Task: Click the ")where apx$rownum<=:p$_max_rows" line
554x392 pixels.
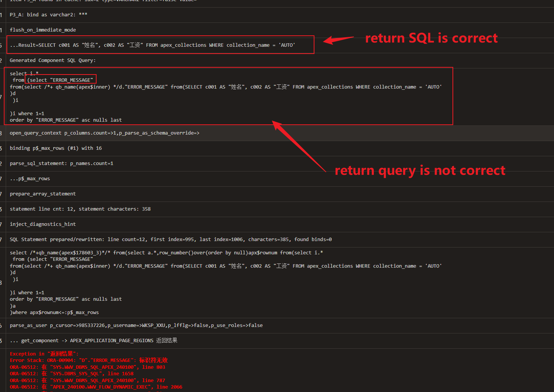Action: point(54,313)
